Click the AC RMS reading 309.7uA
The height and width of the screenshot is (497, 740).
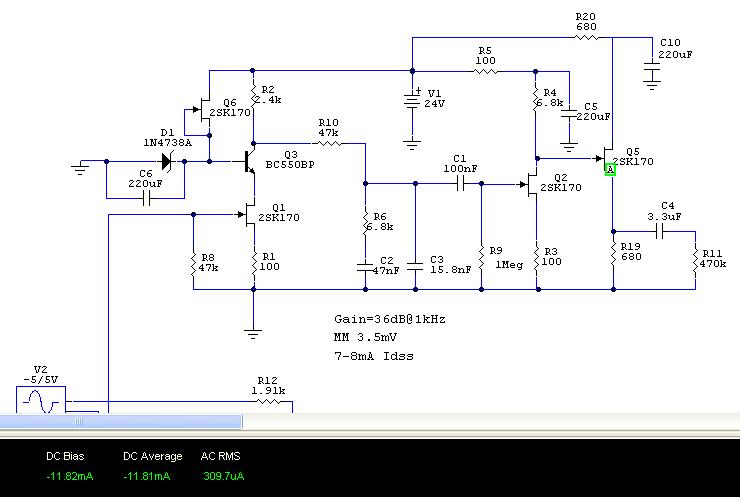point(224,476)
